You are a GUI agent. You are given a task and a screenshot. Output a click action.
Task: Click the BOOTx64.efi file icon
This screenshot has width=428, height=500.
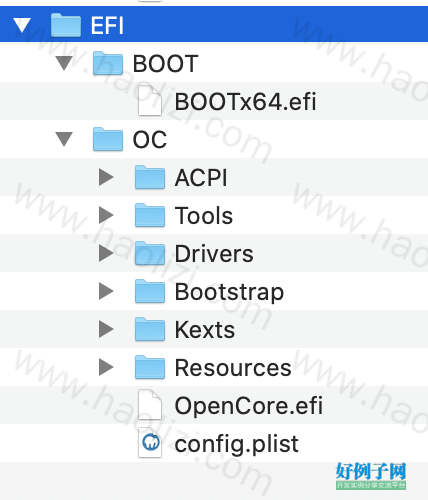tap(150, 101)
